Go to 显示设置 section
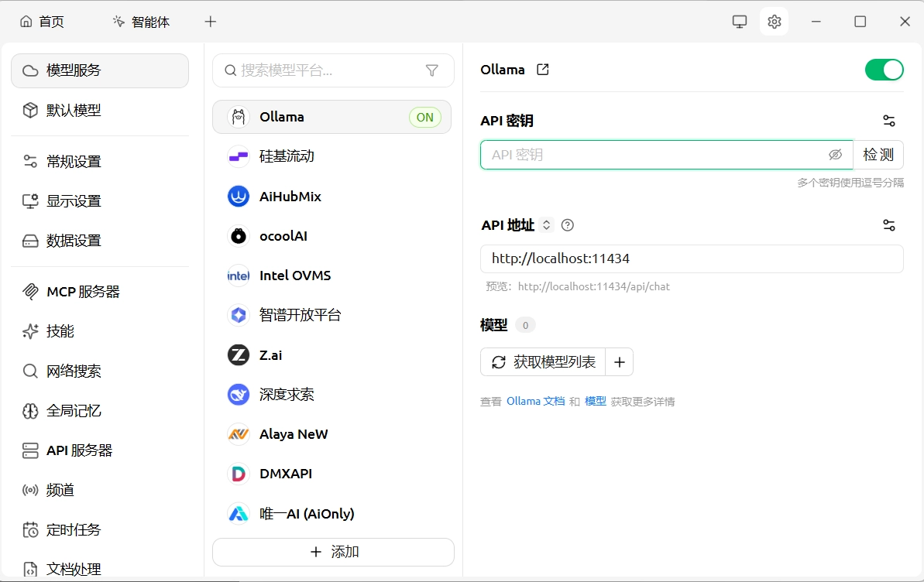Viewport: 924px width, 582px height. pyautogui.click(x=100, y=201)
